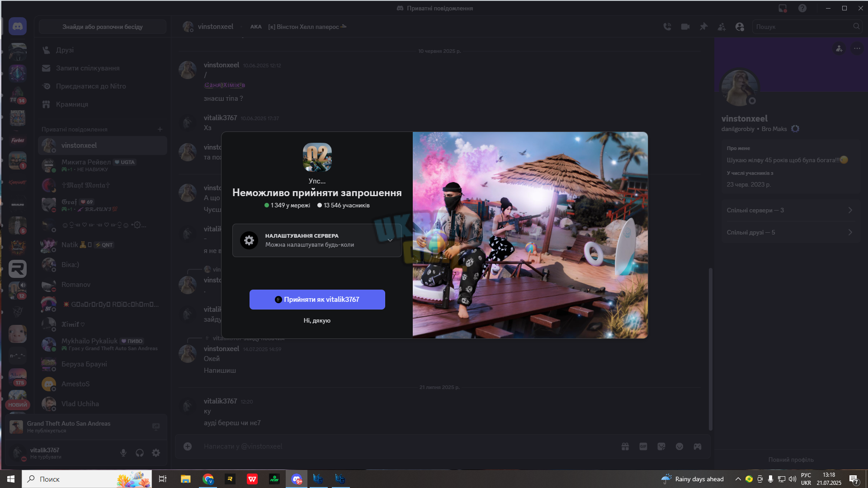
Task: Expand Спільні сервери — 3 section
Action: point(791,210)
